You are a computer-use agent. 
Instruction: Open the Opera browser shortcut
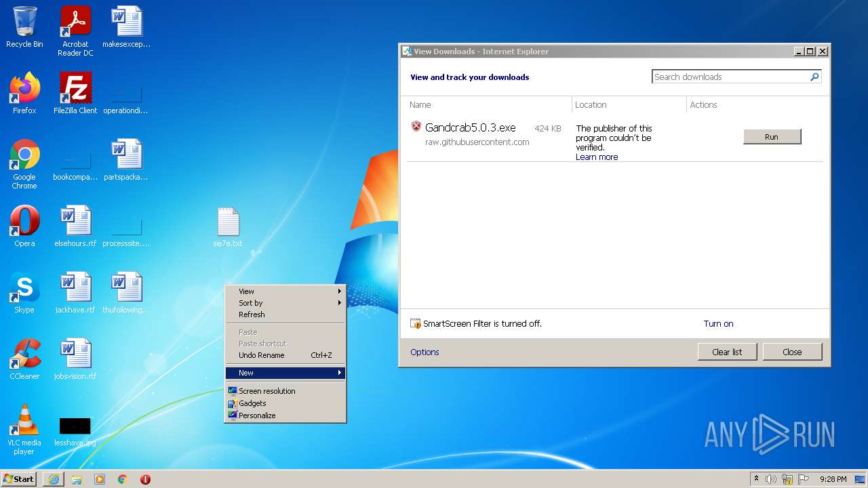[x=24, y=226]
